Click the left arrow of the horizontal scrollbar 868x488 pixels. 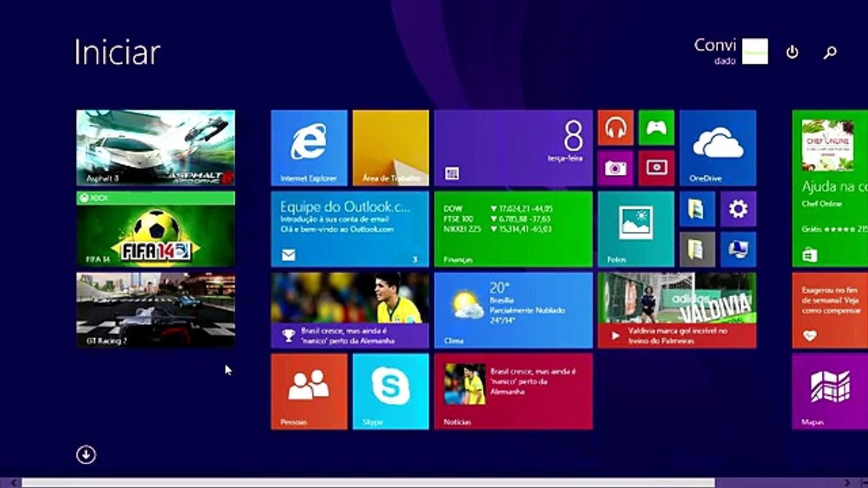(14, 483)
